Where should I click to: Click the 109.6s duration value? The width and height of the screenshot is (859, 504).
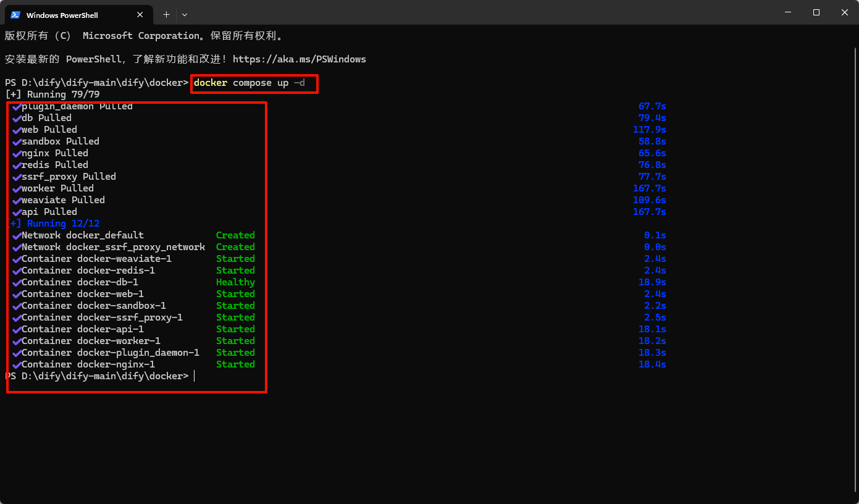point(650,200)
